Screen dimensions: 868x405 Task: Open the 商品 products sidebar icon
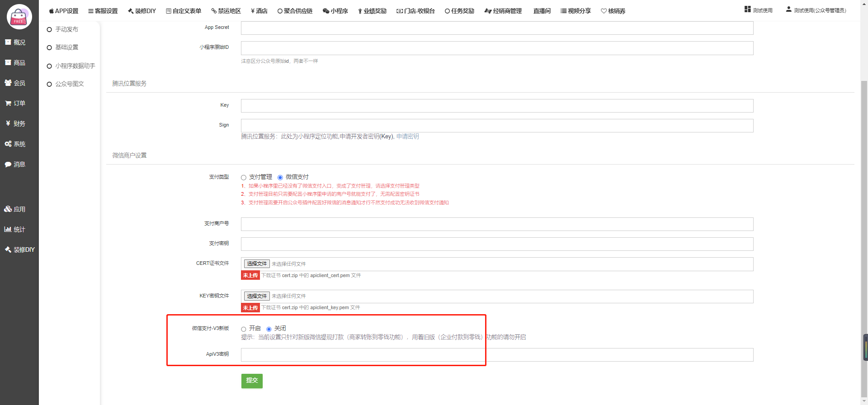point(8,63)
